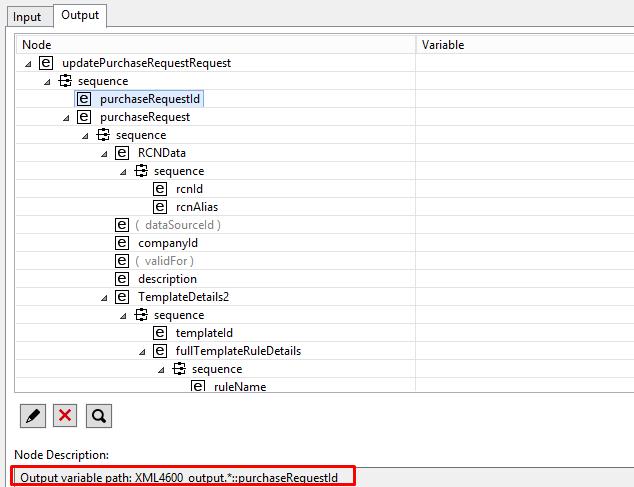This screenshot has width=634, height=487.
Task: Select the purchaseRequest label
Action: pos(145,117)
